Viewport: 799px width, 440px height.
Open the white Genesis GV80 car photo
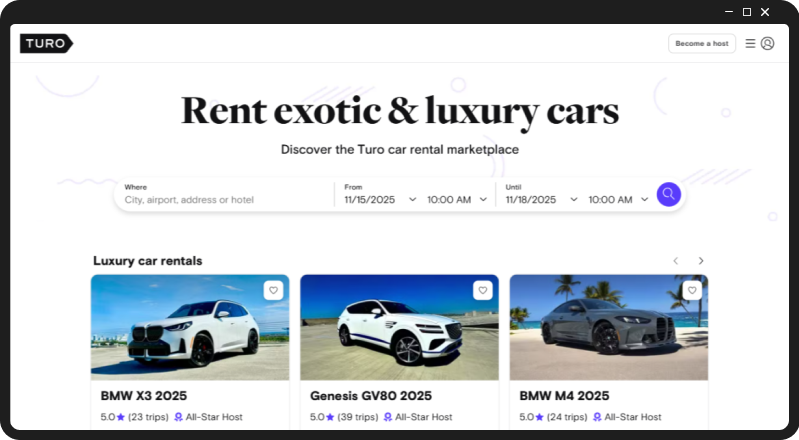pyautogui.click(x=400, y=327)
